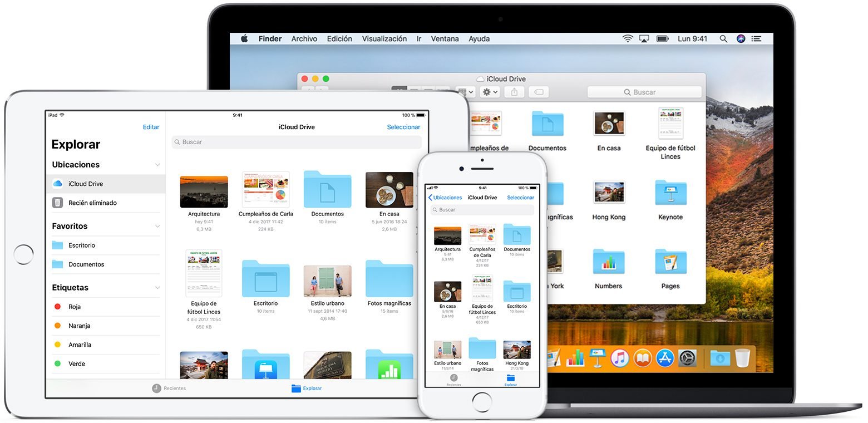The image size is (868, 423).
Task: Tap Editar in the iPad sidebar
Action: pos(151,127)
